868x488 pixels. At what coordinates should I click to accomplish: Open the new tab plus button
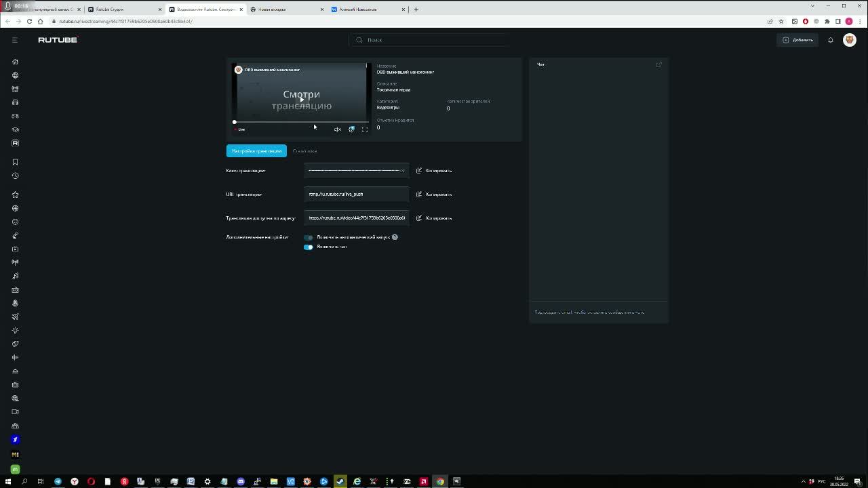point(416,9)
